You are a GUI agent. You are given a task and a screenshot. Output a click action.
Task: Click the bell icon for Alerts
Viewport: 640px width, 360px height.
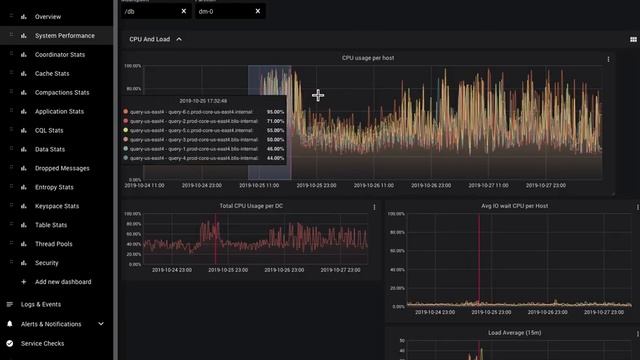pyautogui.click(x=10, y=324)
